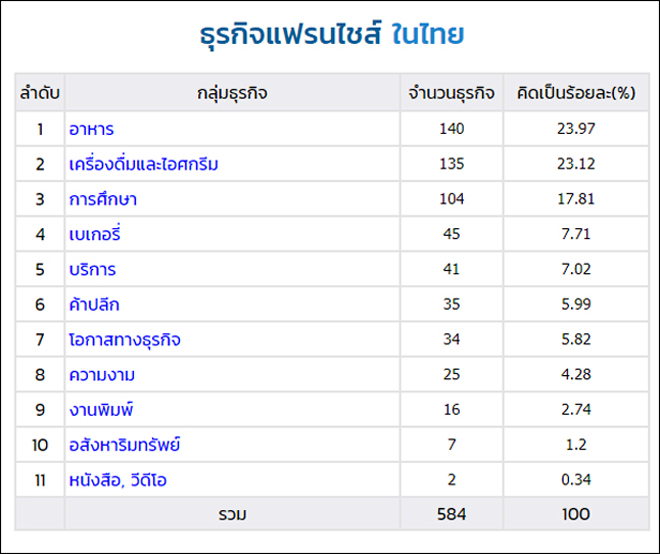660x554 pixels.
Task: Click the 23.97 percentage cell
Action: tap(576, 129)
